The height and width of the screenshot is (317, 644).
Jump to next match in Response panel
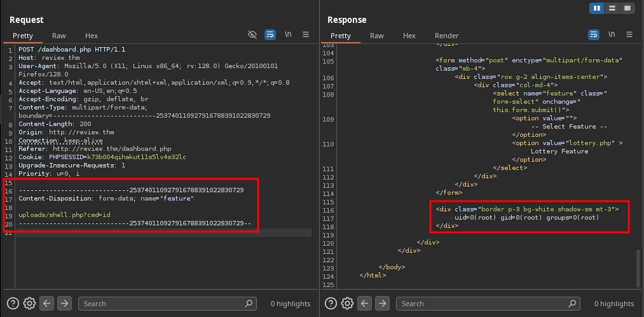pyautogui.click(x=383, y=304)
